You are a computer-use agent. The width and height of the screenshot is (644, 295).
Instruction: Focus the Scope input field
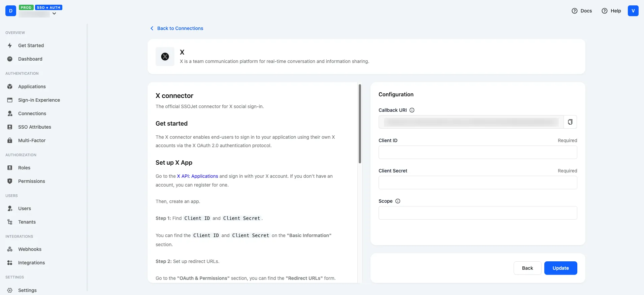(x=478, y=213)
